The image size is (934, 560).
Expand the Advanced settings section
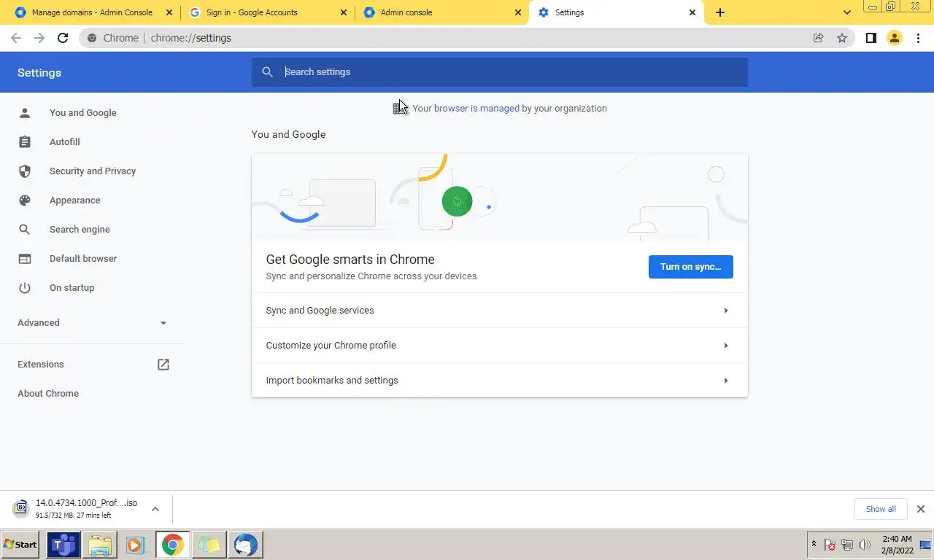tap(92, 323)
